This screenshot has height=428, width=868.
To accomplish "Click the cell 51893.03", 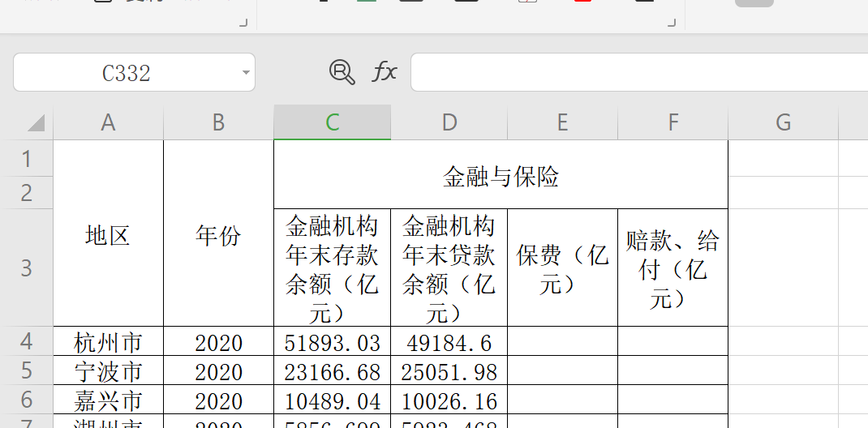I will pos(332,341).
